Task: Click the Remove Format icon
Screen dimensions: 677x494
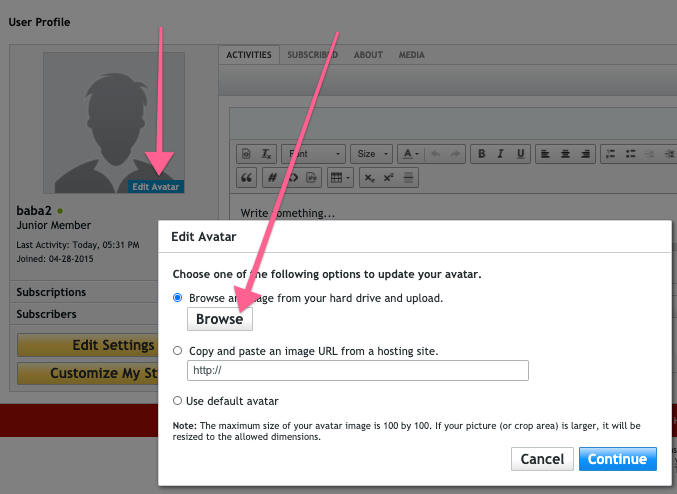Action: (267, 154)
